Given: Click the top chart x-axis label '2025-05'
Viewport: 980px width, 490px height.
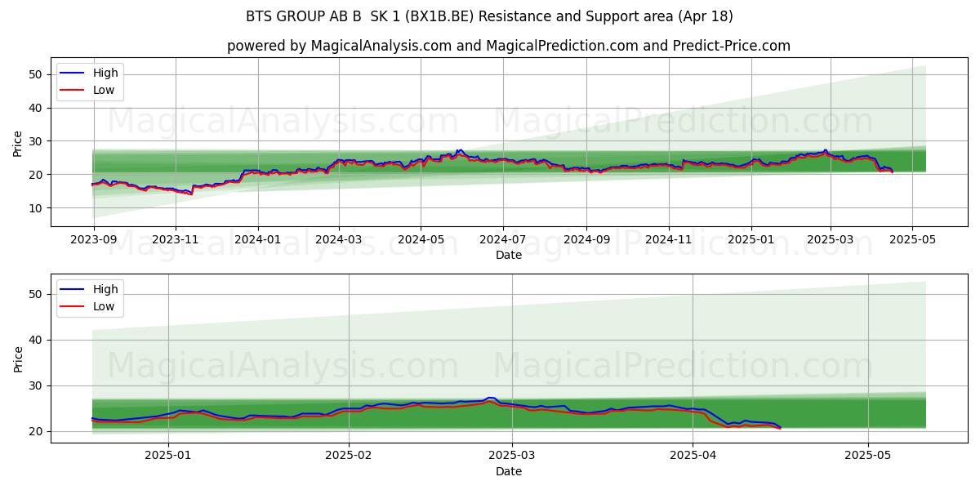Looking at the screenshot, I should [913, 240].
